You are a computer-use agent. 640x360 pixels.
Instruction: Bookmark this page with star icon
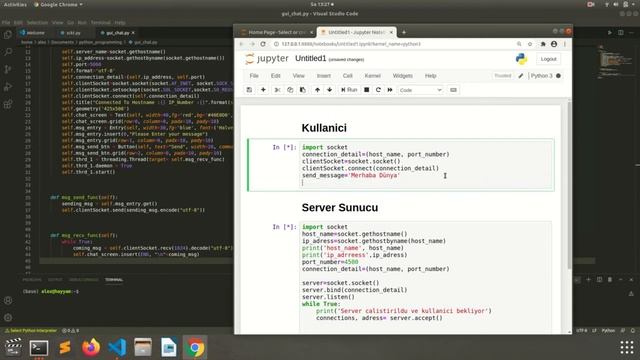pyautogui.click(x=530, y=44)
